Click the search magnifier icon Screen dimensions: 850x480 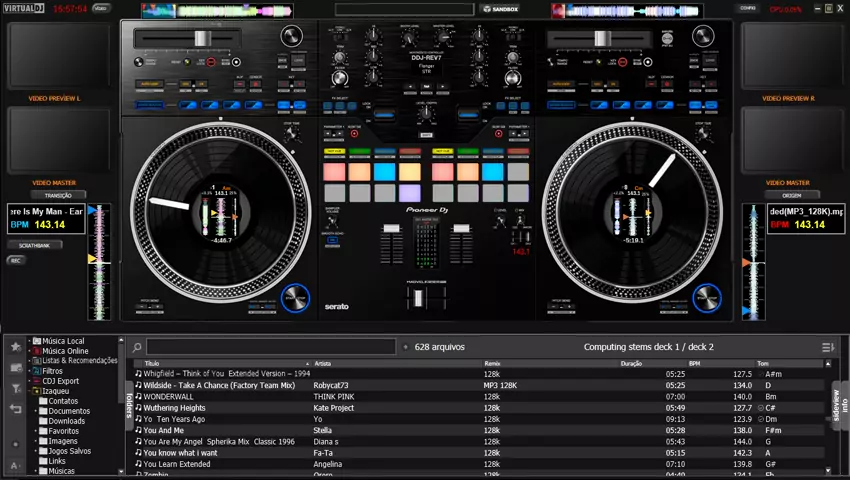tap(138, 347)
